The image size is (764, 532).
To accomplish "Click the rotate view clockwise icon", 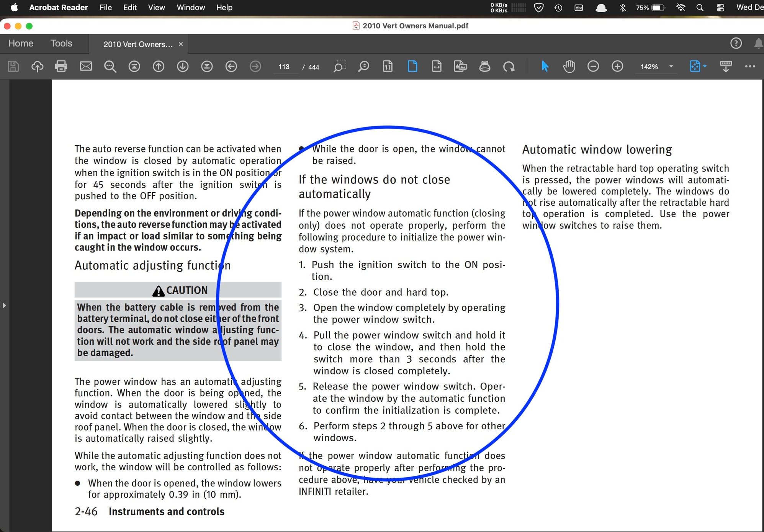I will pos(509,66).
